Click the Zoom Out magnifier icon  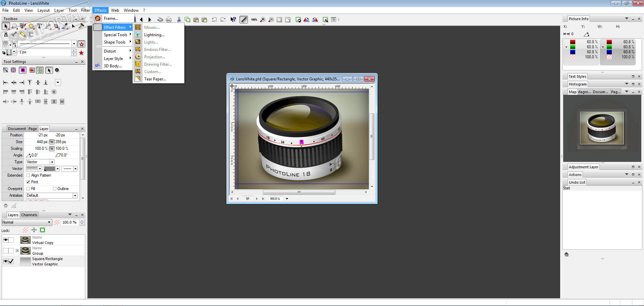pos(271,20)
